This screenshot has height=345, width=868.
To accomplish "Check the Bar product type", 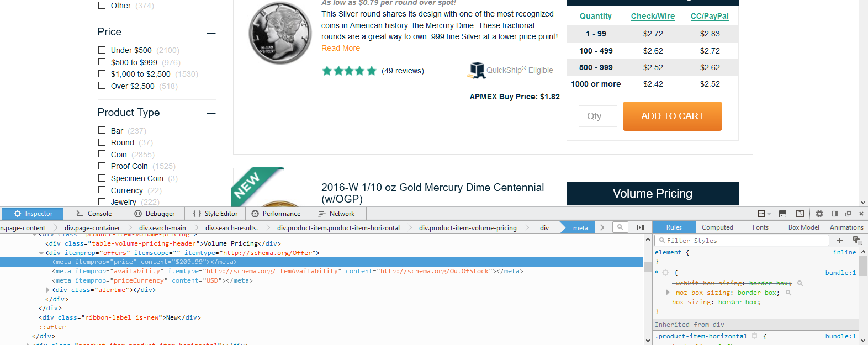I will pos(102,130).
